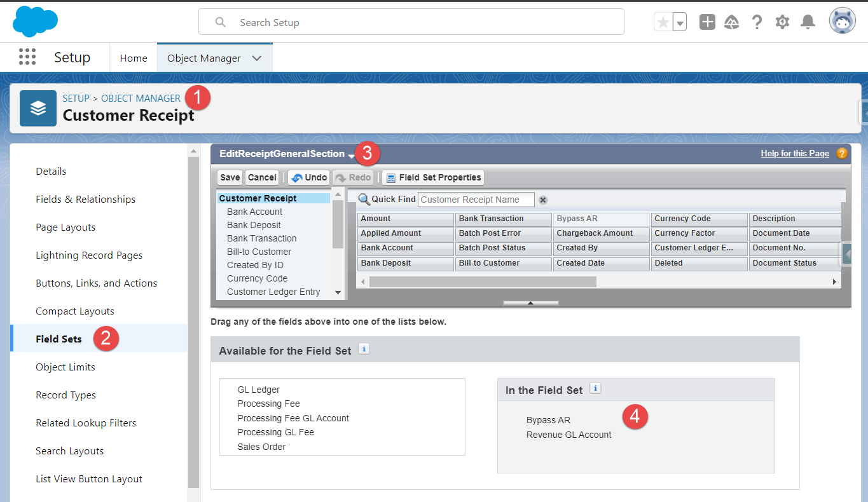868x502 pixels.
Task: Select Bill-to Customer in the object tree
Action: (259, 252)
